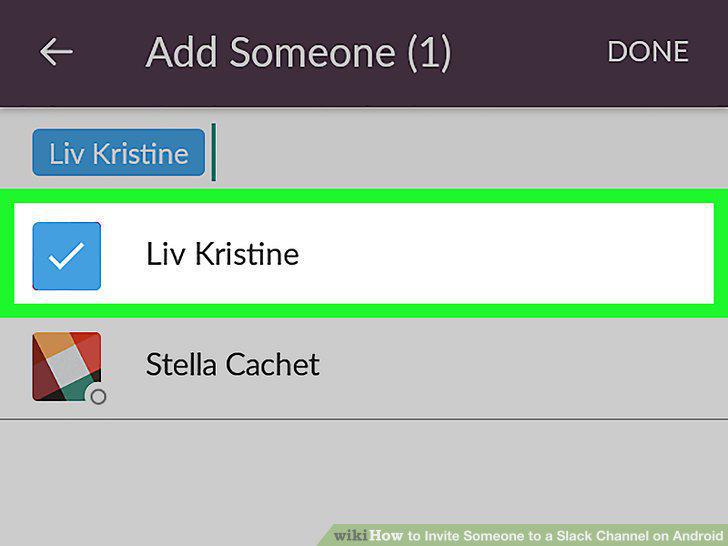Image resolution: width=728 pixels, height=546 pixels.
Task: Click the blank area below the member list
Action: coord(364,471)
